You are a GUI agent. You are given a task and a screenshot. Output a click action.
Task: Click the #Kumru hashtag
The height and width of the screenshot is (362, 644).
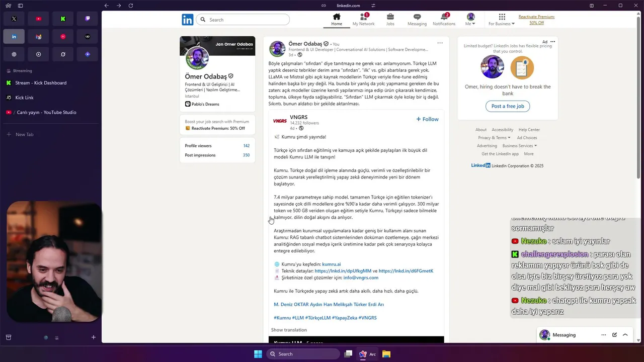(x=282, y=318)
